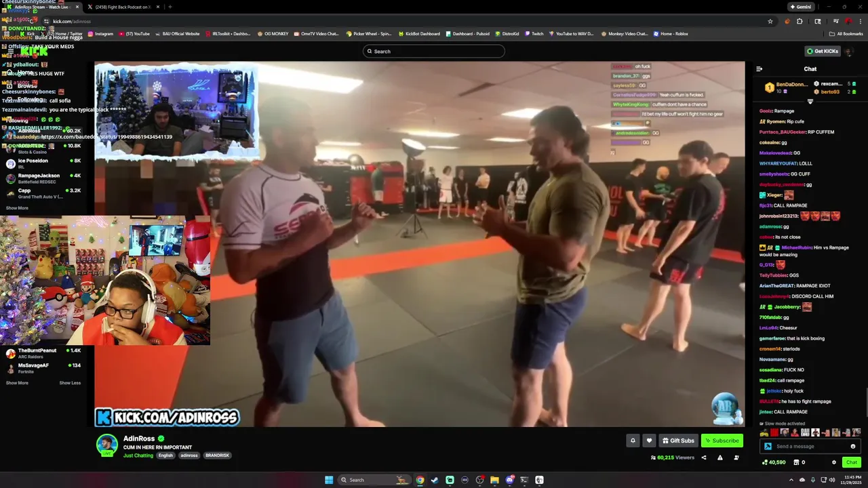Click the share stream icon
The image size is (868, 488).
(703, 457)
